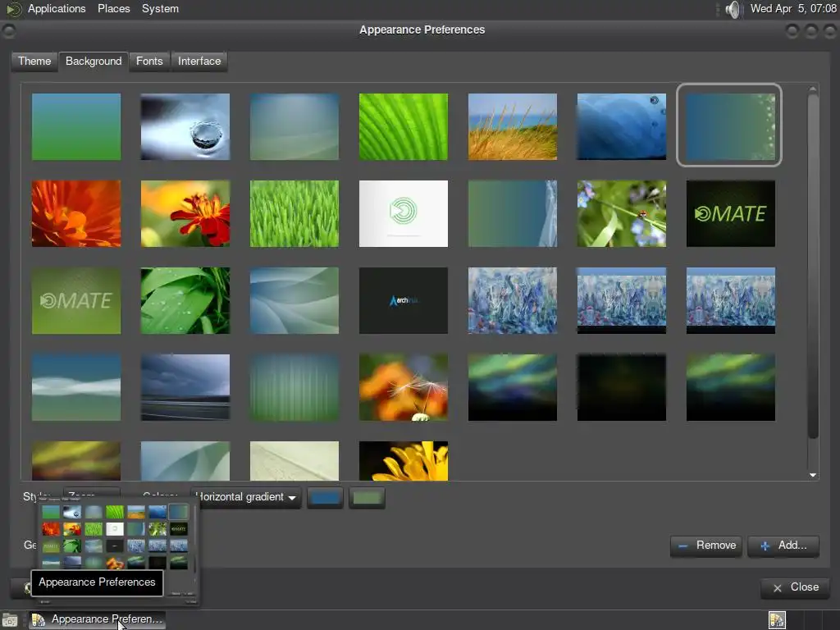Click the scrollbar down arrow
The image size is (840, 630).
pos(813,475)
